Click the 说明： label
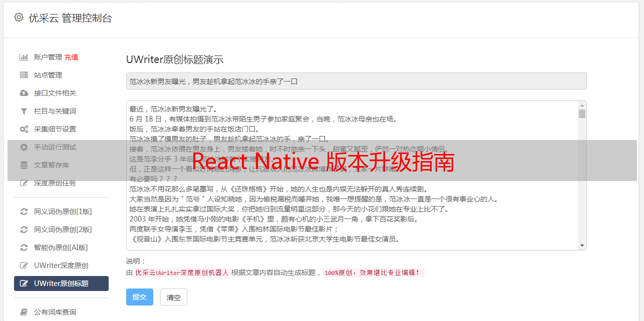Viewport: 644px width, 321px height. point(136,261)
